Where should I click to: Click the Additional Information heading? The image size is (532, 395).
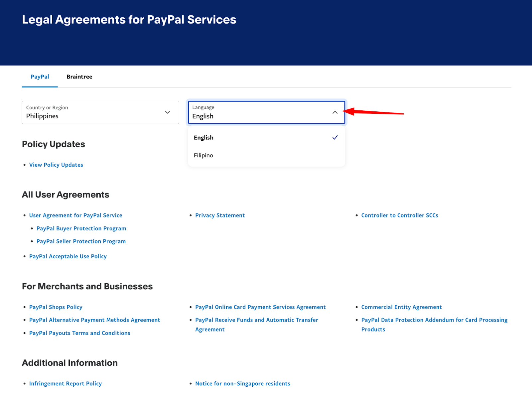(x=70, y=363)
